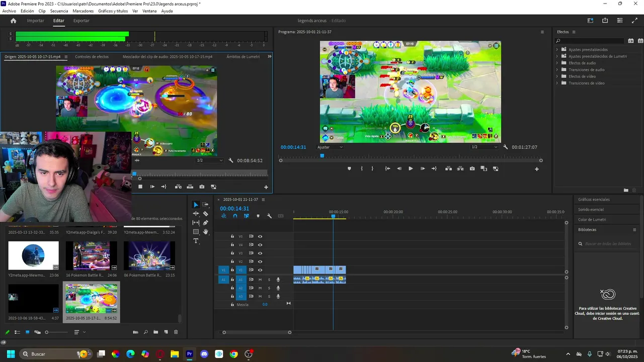Open the Secuencia menu

pos(59,11)
